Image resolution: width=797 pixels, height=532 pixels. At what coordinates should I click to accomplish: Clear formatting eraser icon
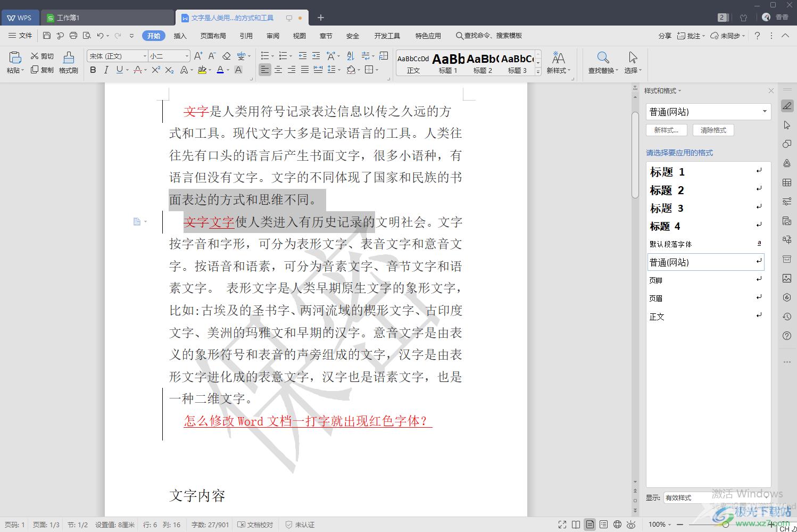[x=226, y=56]
